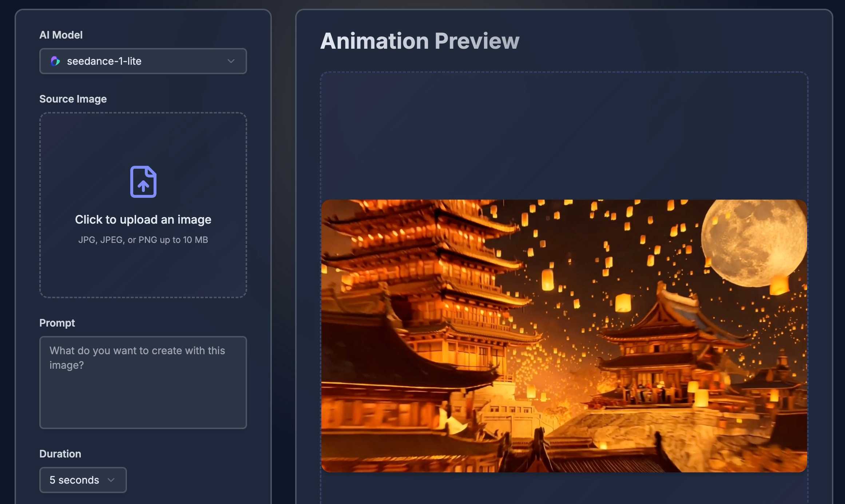Click "Click to upload an image"
This screenshot has height=504, width=845.
[x=143, y=219]
